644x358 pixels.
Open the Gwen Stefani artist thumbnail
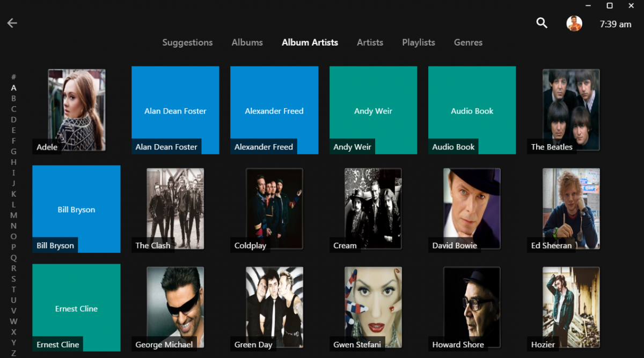(373, 308)
